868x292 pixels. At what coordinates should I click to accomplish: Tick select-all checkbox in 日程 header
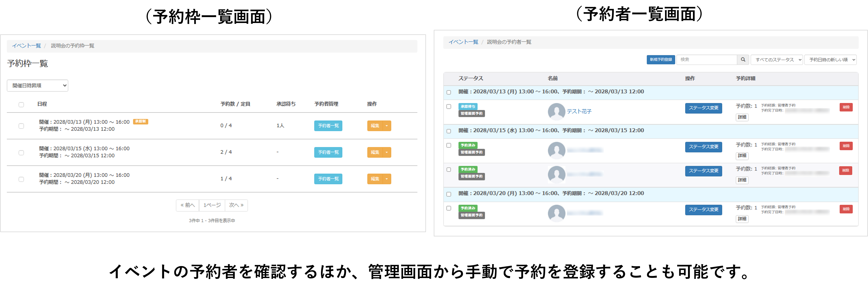tap(21, 105)
